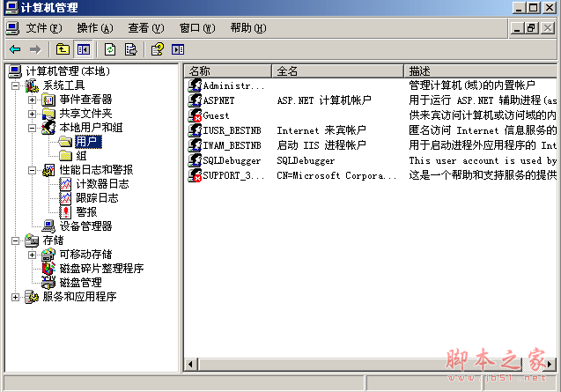Open 磁盘管理 in the storage tree
This screenshot has width=561, height=392.
coord(79,283)
